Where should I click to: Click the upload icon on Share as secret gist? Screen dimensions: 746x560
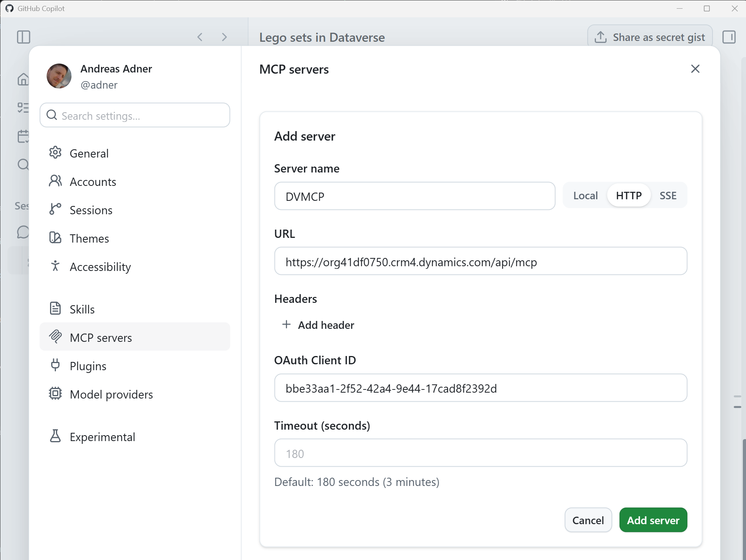tap(600, 37)
